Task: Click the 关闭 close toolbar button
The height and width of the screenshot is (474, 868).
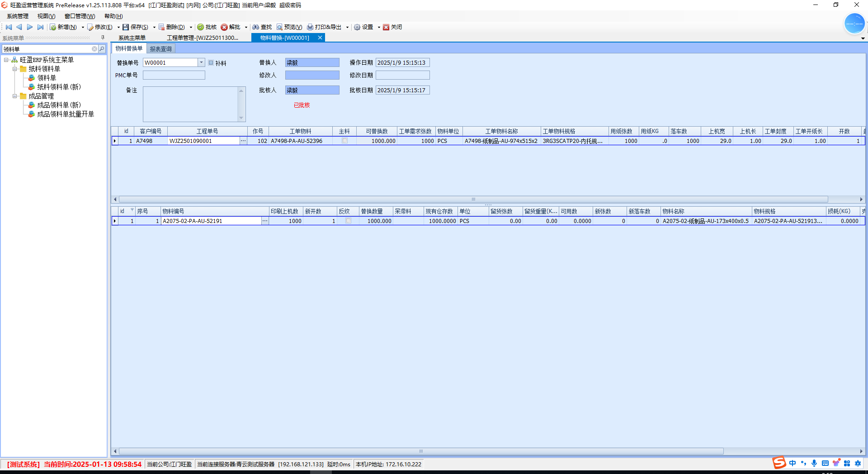Action: 392,27
